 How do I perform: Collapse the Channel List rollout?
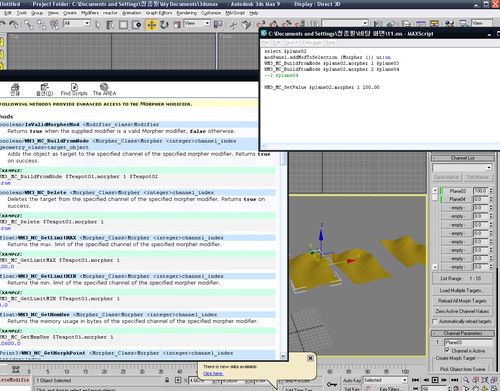click(463, 158)
